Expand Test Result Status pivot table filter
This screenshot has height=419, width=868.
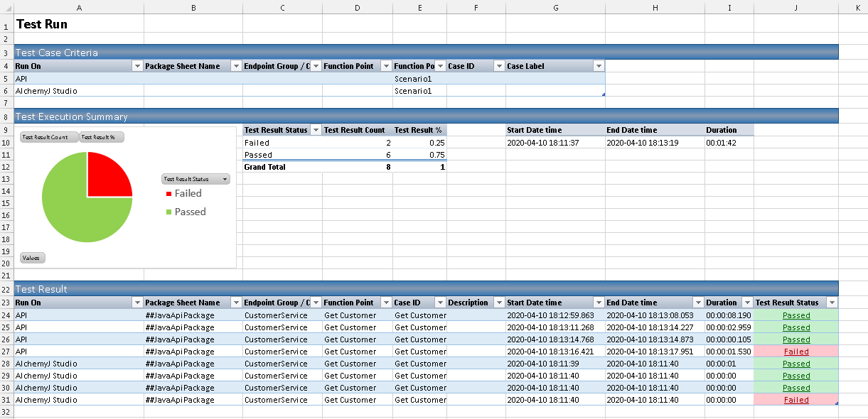tap(316, 130)
